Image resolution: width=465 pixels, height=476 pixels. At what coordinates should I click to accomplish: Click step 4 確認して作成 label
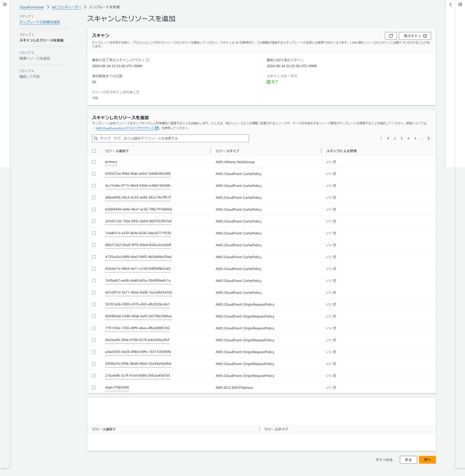coord(30,77)
